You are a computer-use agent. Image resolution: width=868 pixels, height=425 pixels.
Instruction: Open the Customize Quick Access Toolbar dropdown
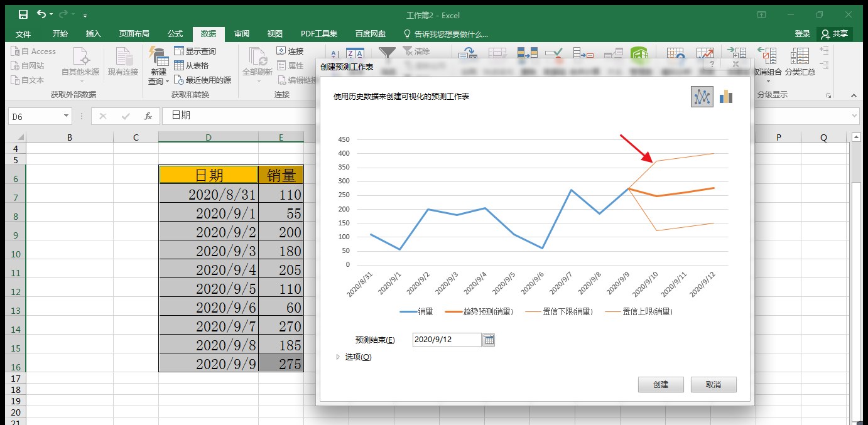pos(85,15)
